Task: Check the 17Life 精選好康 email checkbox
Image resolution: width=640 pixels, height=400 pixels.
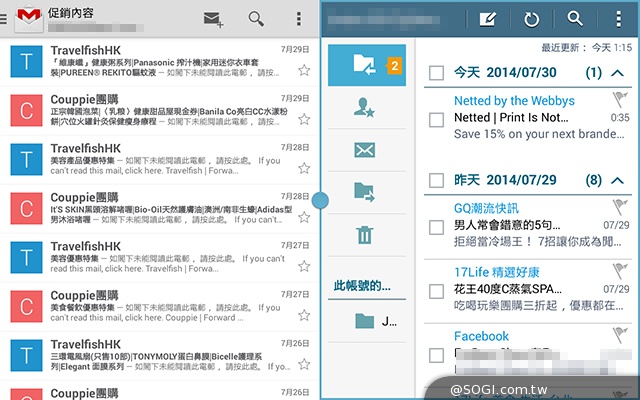Action: pos(436,291)
